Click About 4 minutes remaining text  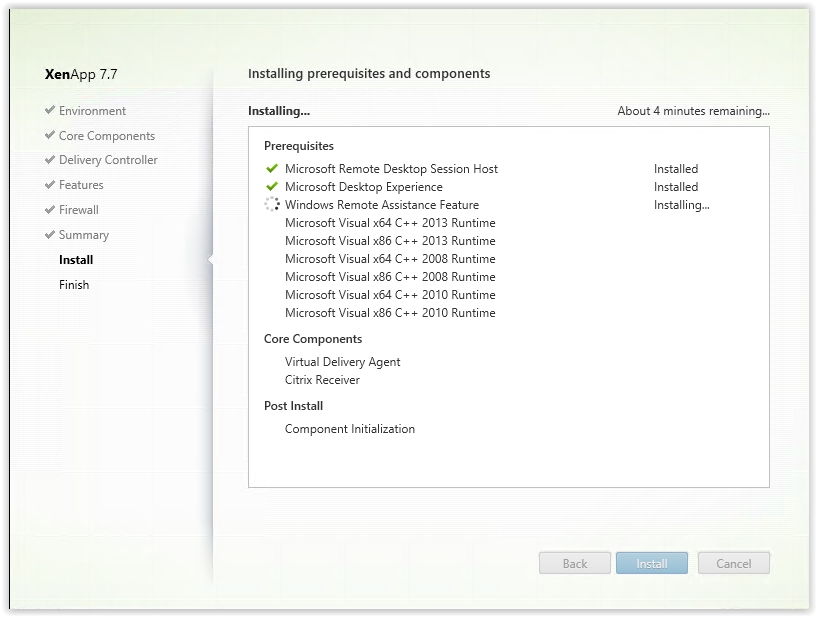tap(694, 111)
